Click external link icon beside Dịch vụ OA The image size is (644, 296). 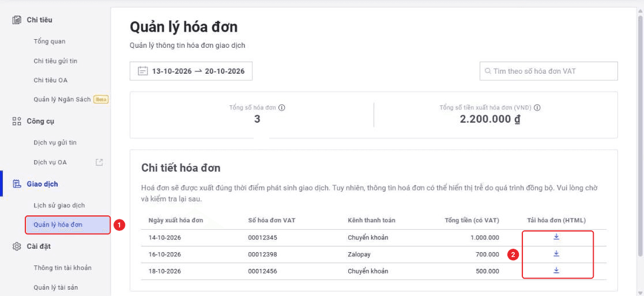[99, 162]
